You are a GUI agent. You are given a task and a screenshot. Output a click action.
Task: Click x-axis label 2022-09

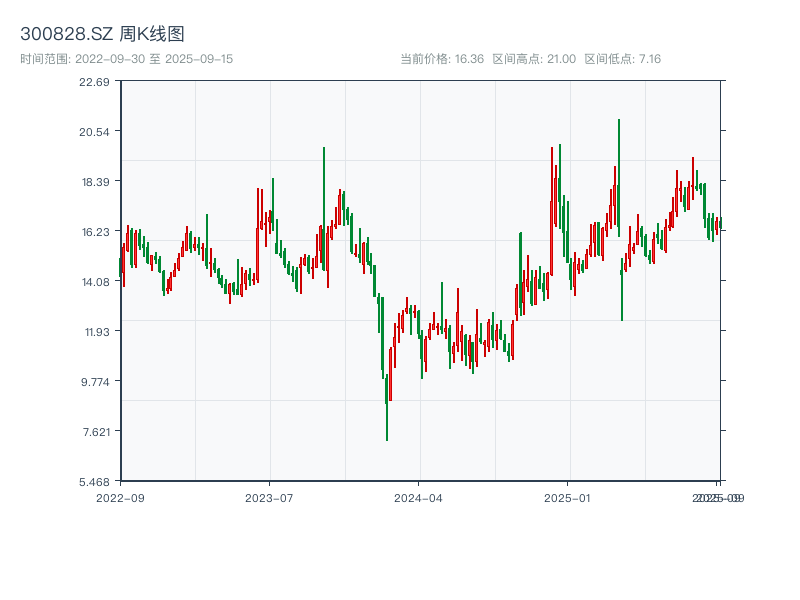[120, 498]
